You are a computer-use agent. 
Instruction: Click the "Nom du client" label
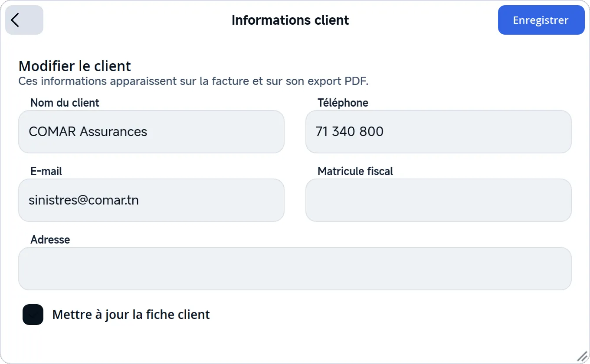[65, 103]
